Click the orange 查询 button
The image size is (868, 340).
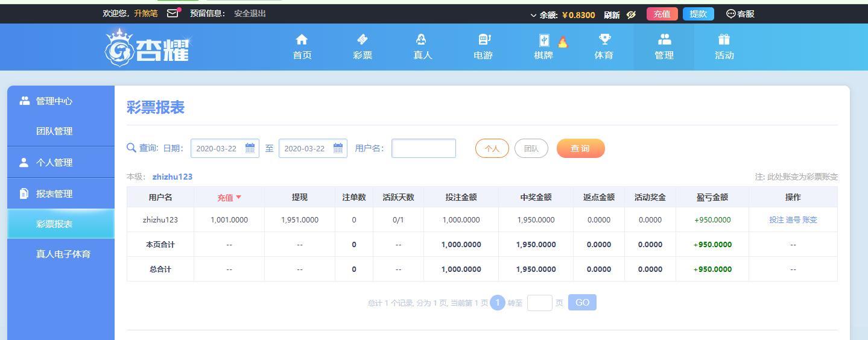(580, 148)
